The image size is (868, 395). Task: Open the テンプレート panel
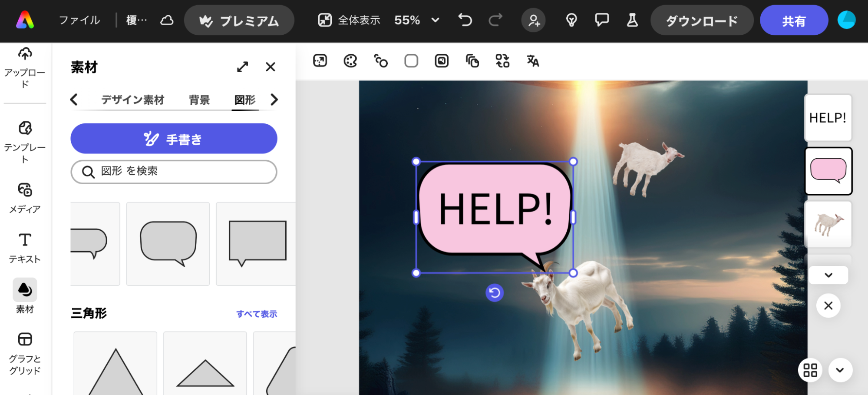[x=24, y=139]
